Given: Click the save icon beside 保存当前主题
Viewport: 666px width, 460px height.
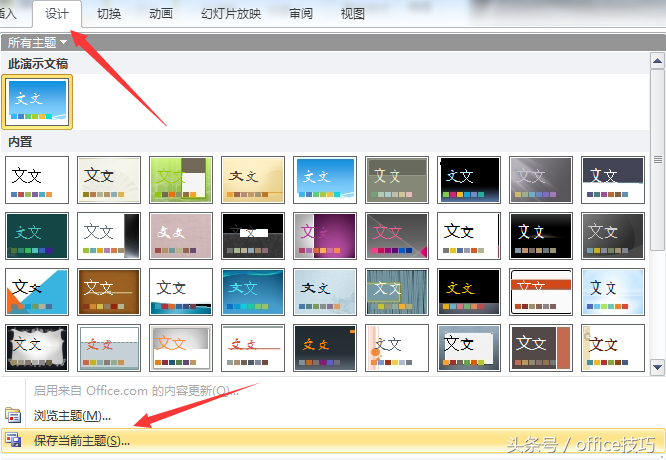Looking at the screenshot, I should [x=13, y=440].
